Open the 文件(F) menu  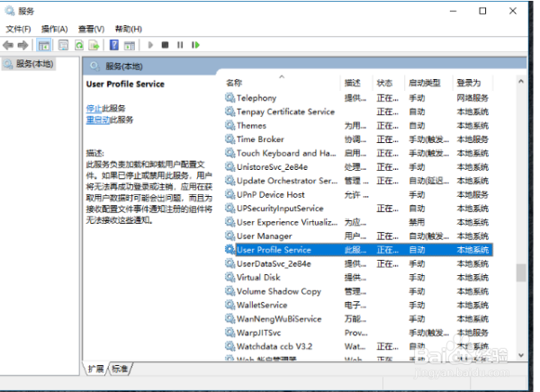(18, 29)
